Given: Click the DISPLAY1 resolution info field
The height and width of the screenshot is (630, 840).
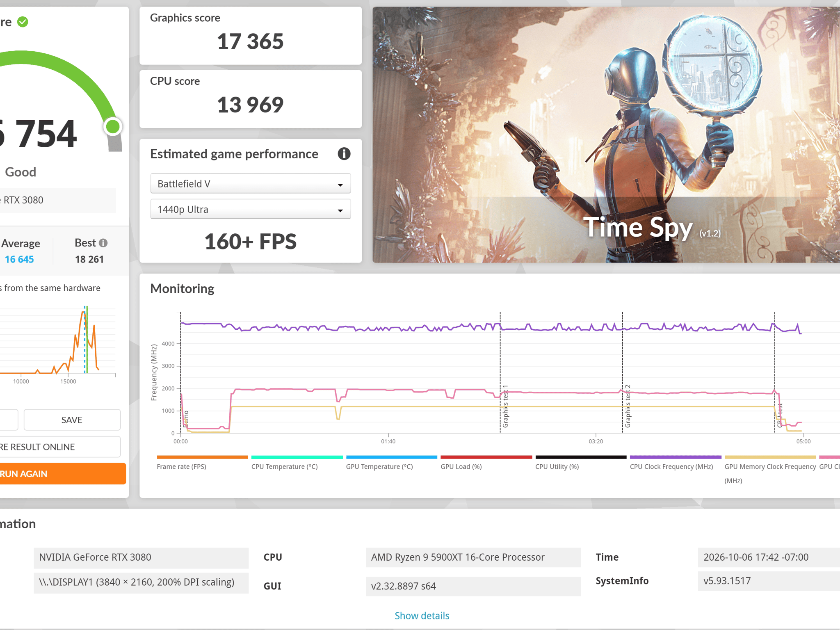Looking at the screenshot, I should tap(141, 583).
